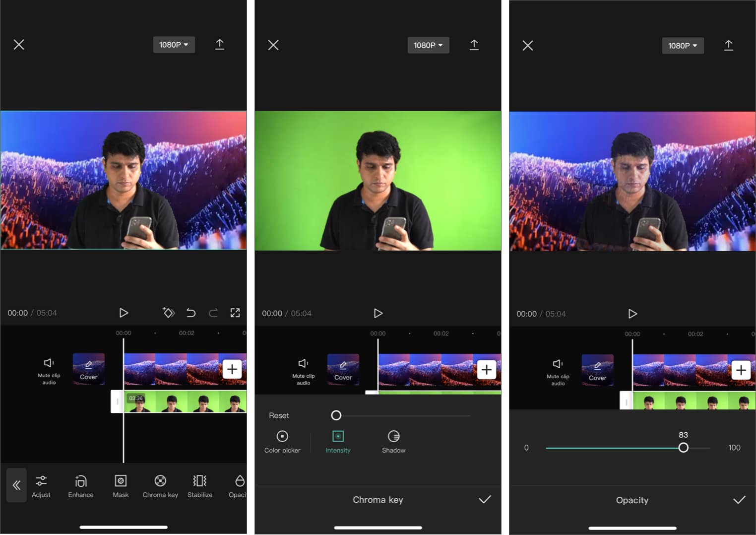756x535 pixels.
Task: Select the Chroma key tool
Action: [x=160, y=485]
